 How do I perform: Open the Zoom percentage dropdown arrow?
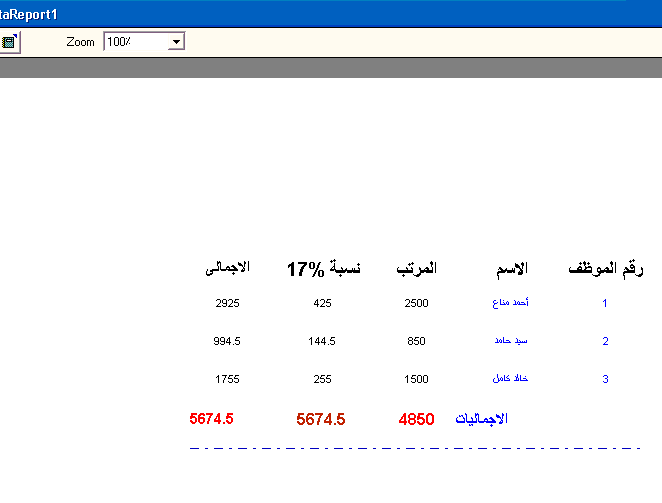click(176, 42)
